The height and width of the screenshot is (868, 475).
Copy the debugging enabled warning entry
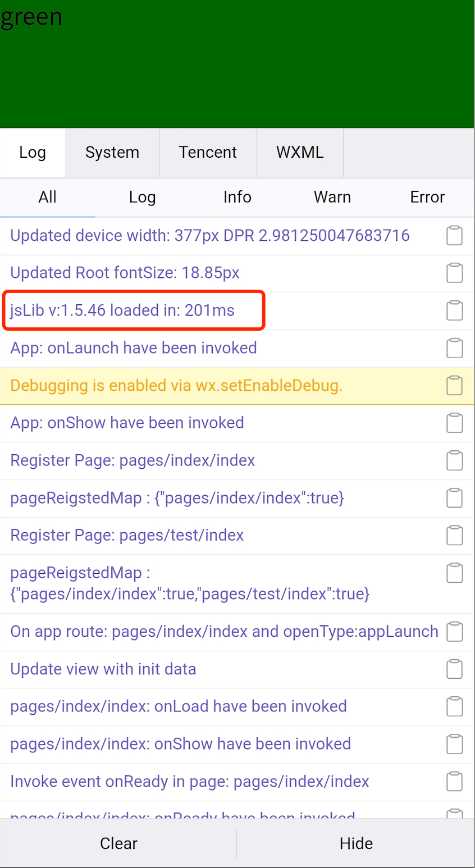coord(454,386)
